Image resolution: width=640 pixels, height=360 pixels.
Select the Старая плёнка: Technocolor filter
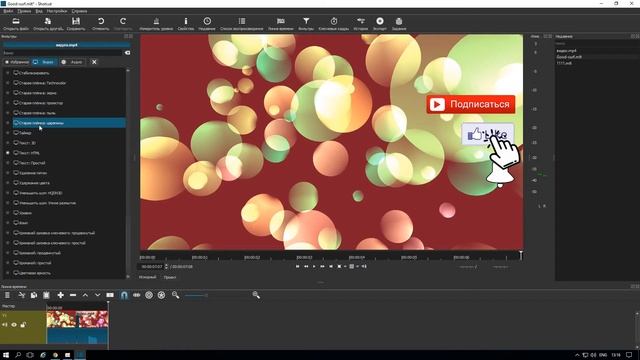[x=69, y=83]
